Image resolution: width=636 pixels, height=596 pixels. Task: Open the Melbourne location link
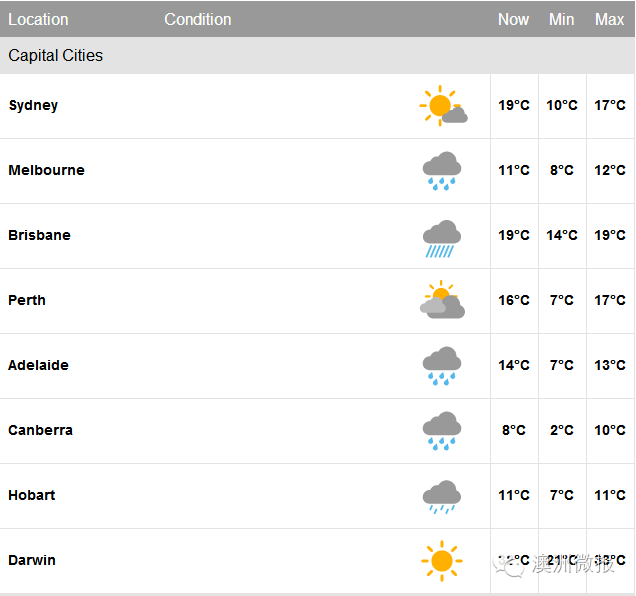(47, 170)
